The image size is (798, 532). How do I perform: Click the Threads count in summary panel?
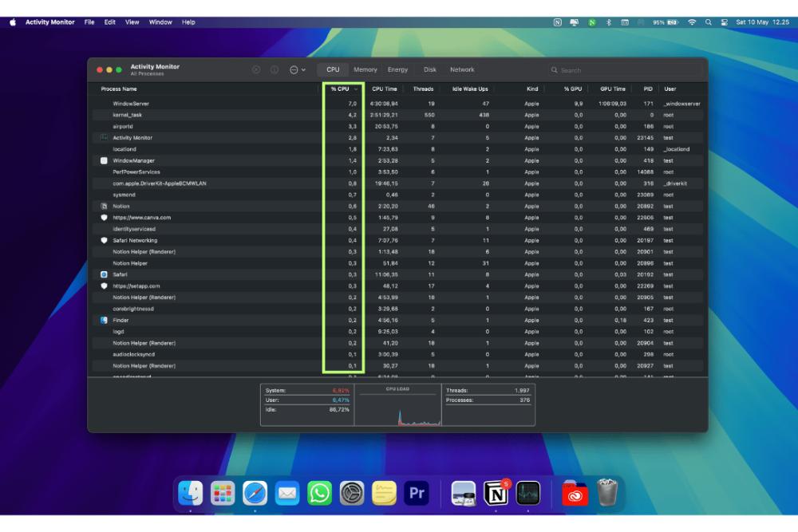(522, 391)
